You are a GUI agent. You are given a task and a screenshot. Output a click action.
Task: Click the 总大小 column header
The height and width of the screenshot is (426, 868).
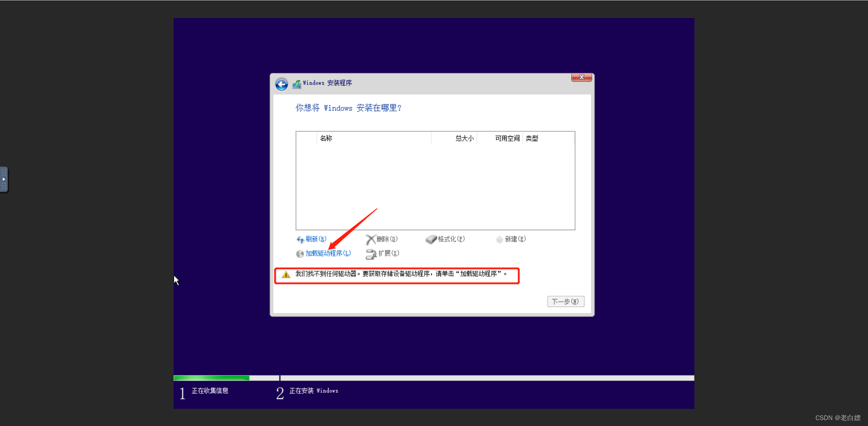point(464,138)
